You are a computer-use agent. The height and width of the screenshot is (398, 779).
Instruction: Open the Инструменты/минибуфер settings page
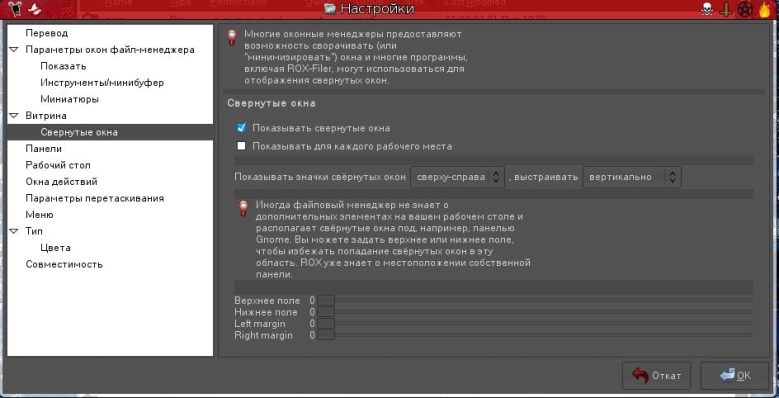[102, 82]
